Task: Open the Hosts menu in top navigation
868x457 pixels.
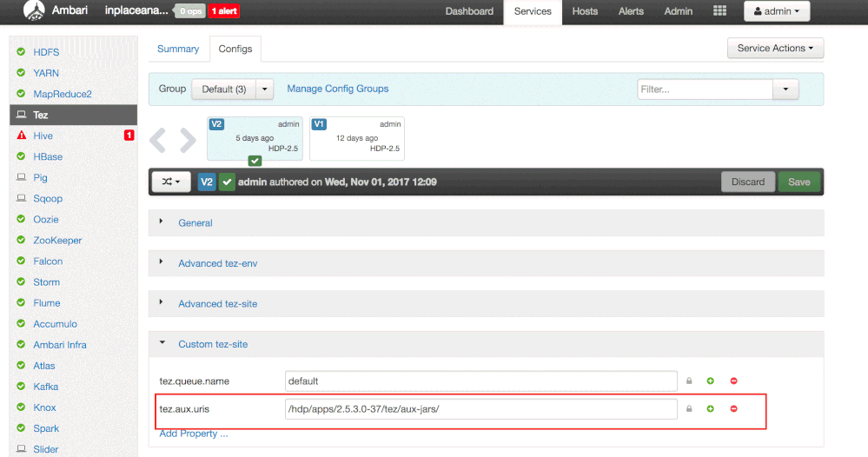Action: [585, 11]
